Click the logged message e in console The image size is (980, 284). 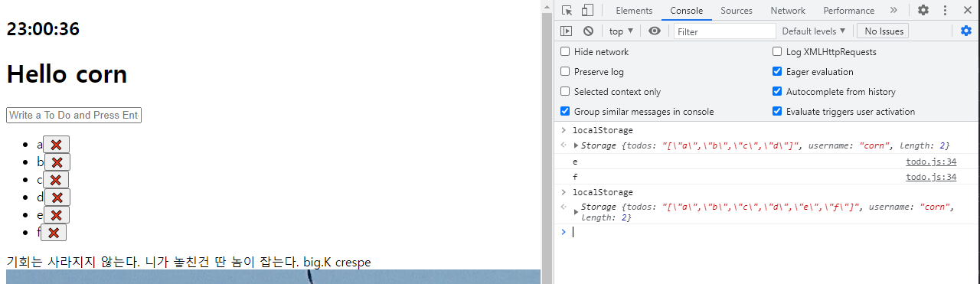575,162
